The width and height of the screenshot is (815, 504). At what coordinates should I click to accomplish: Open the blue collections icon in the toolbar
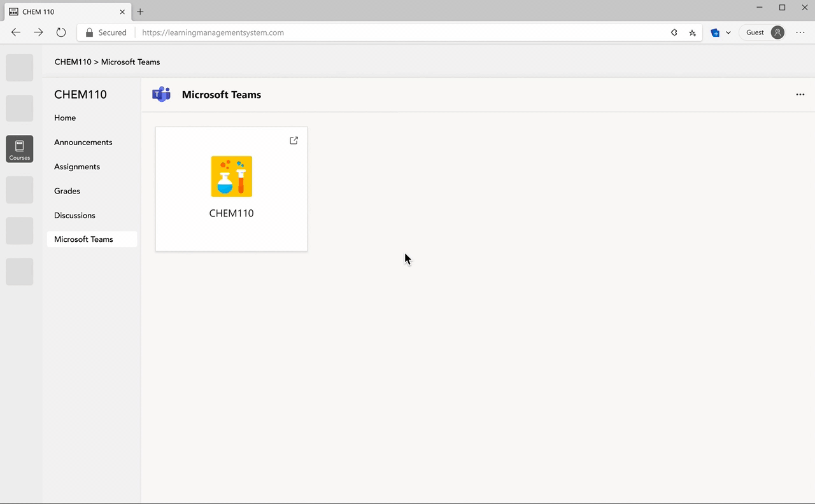[715, 32]
